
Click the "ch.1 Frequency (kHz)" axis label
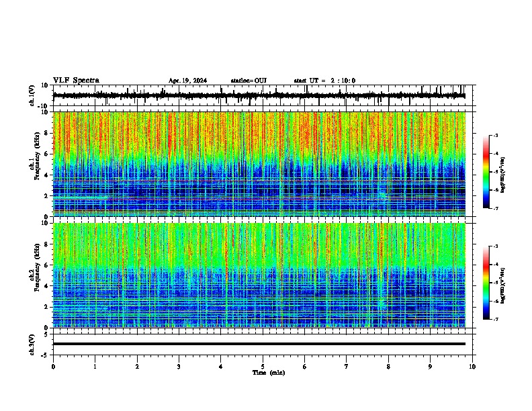[35, 156]
